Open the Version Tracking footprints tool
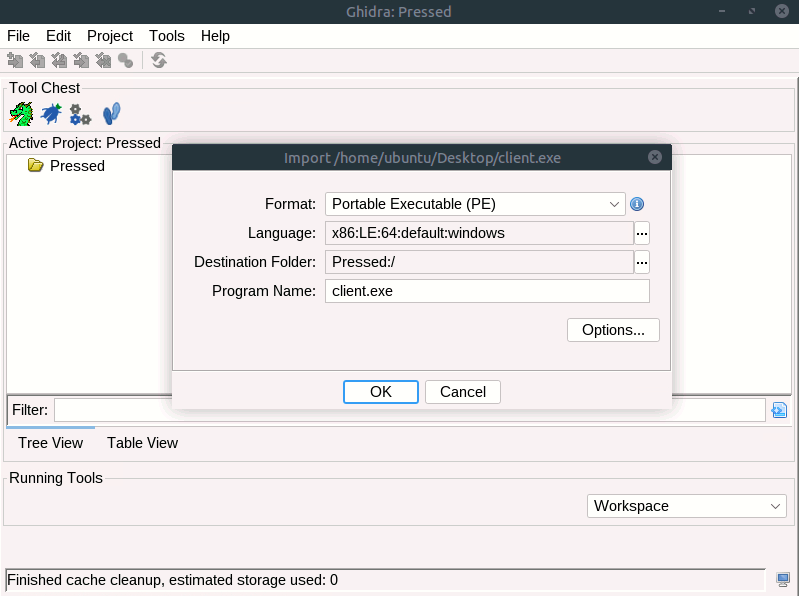799x596 pixels. (112, 114)
